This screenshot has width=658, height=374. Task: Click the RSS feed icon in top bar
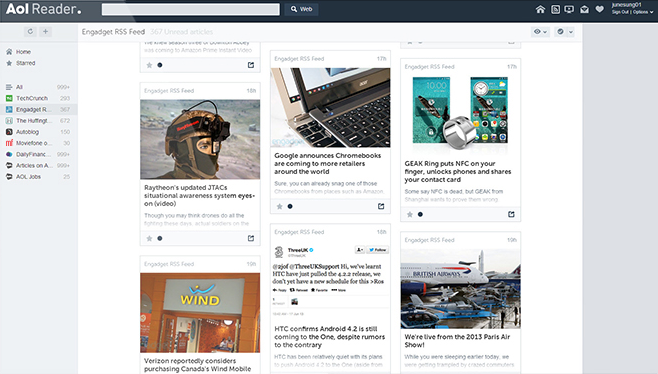(555, 9)
